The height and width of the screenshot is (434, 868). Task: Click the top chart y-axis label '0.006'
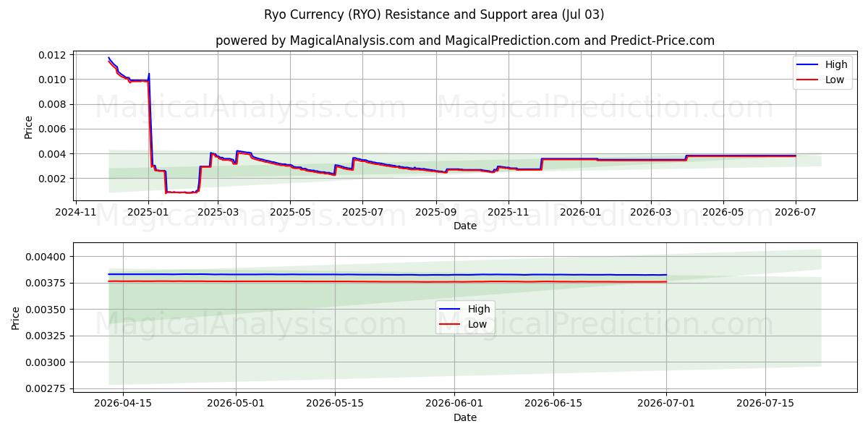(54, 129)
